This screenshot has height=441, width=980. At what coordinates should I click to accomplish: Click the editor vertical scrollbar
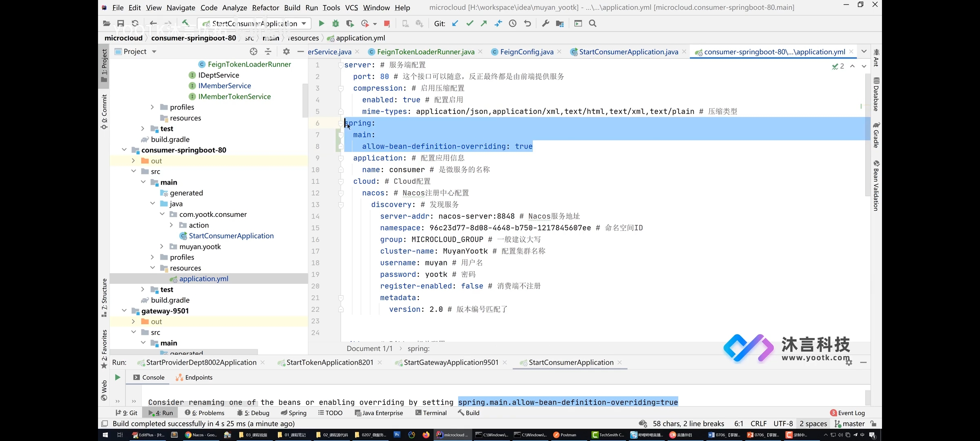click(x=868, y=135)
